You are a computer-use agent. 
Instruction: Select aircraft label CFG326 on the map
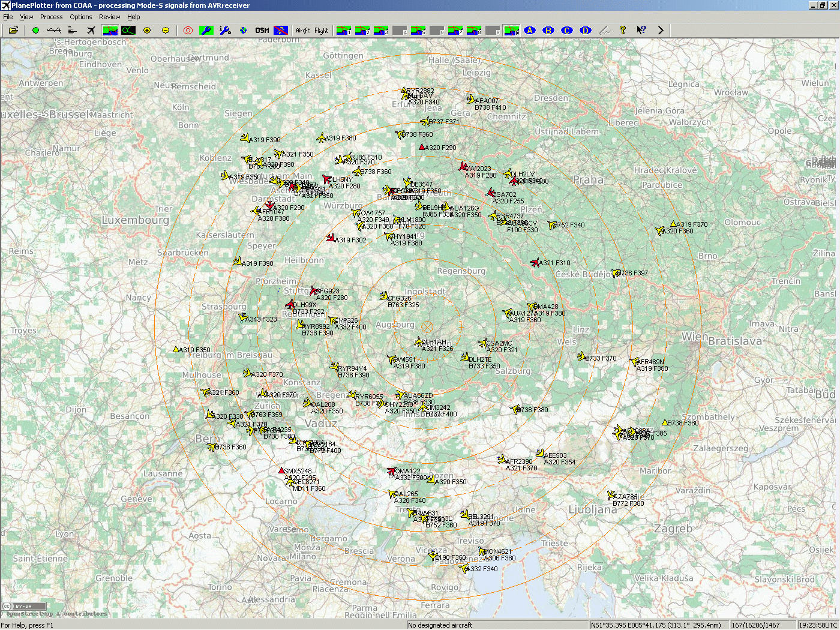point(400,298)
